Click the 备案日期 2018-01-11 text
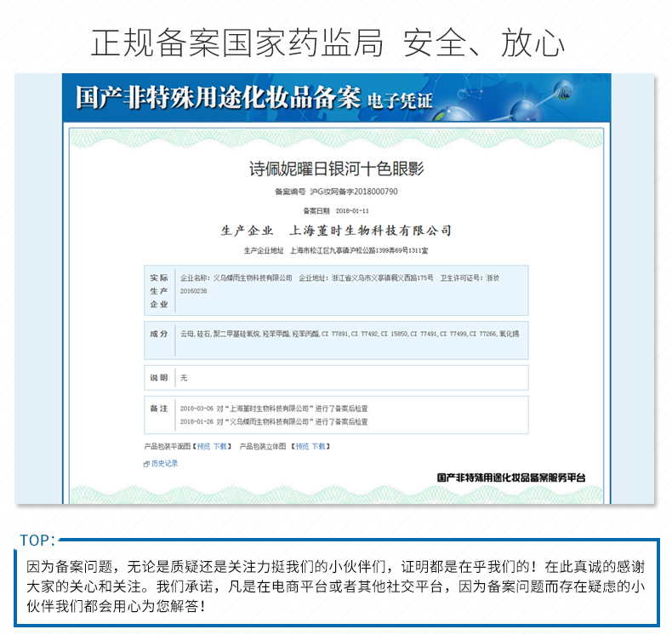This screenshot has width=672, height=635. click(x=337, y=210)
